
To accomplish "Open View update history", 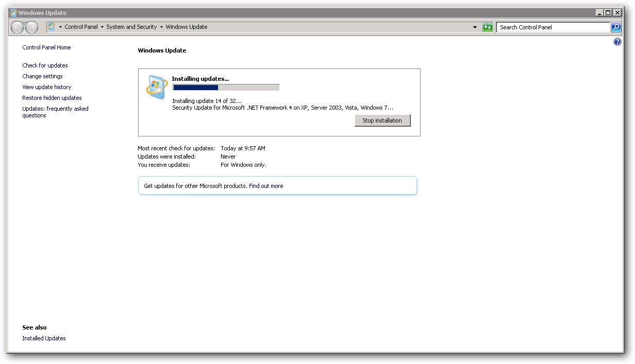I will pos(47,87).
